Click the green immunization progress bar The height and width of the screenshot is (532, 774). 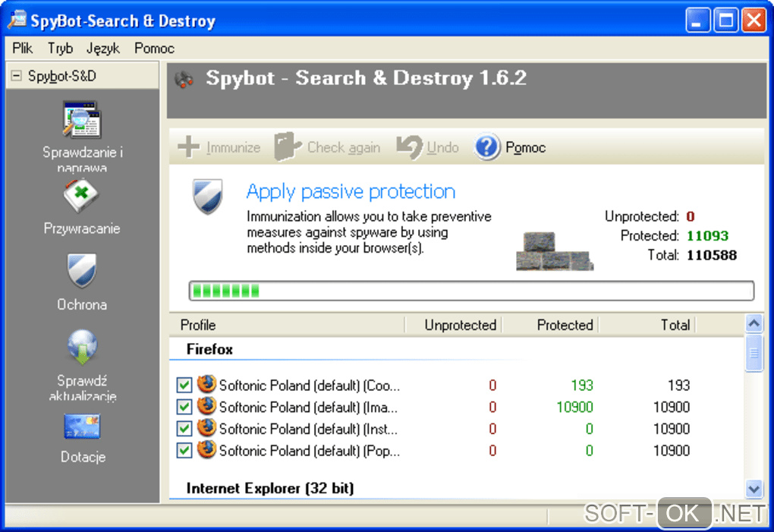click(471, 291)
